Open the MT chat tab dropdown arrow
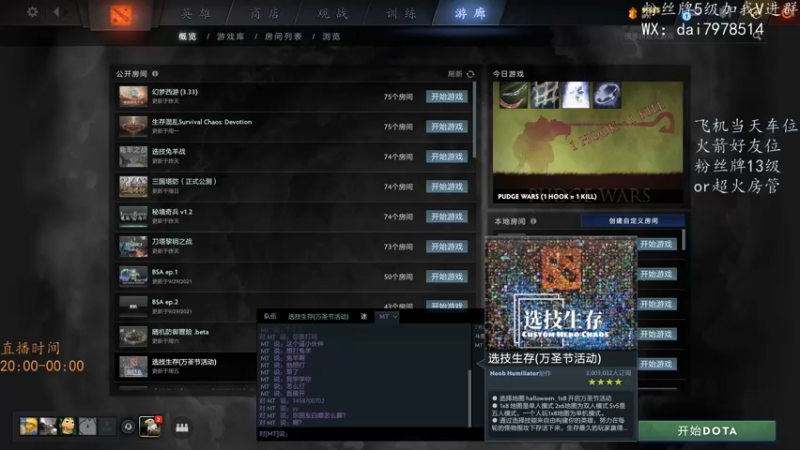The height and width of the screenshot is (450, 800). (395, 317)
